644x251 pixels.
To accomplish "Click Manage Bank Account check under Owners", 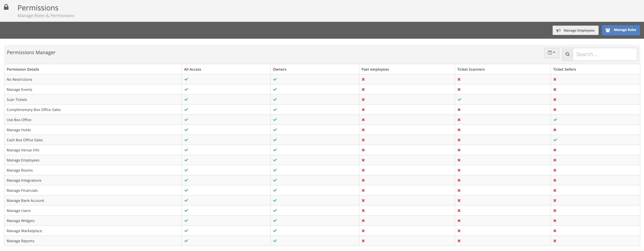I will pyautogui.click(x=275, y=201).
